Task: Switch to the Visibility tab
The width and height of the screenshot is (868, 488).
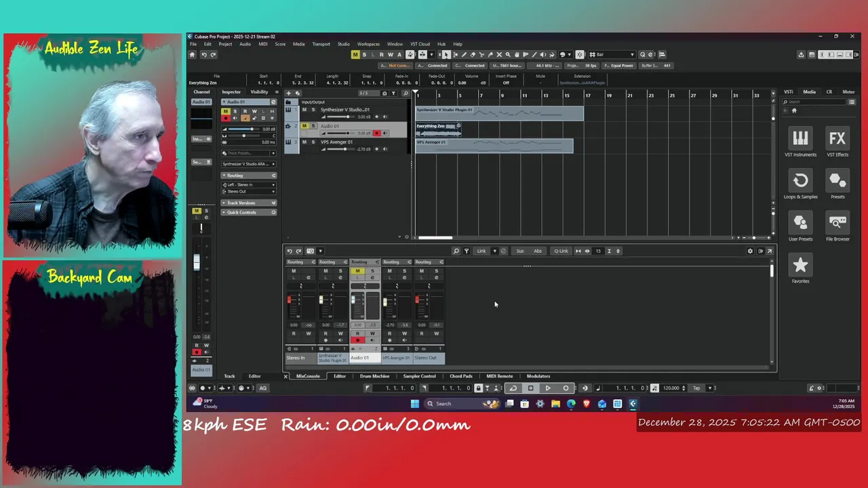Action: 259,91
